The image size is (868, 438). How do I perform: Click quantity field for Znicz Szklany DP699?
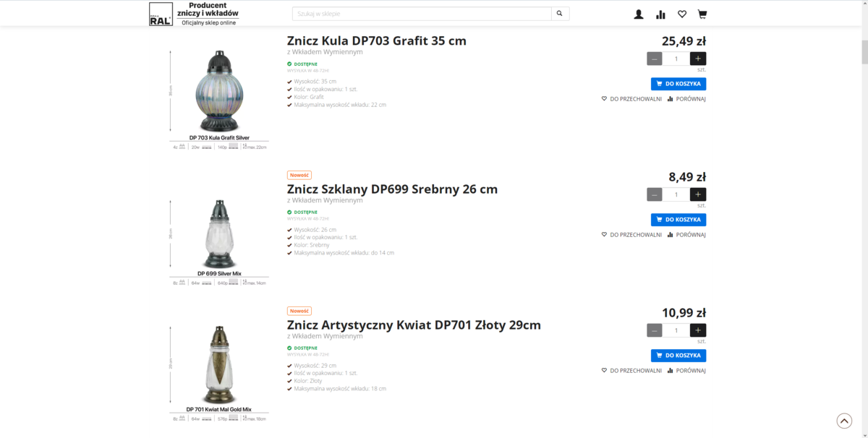point(676,194)
